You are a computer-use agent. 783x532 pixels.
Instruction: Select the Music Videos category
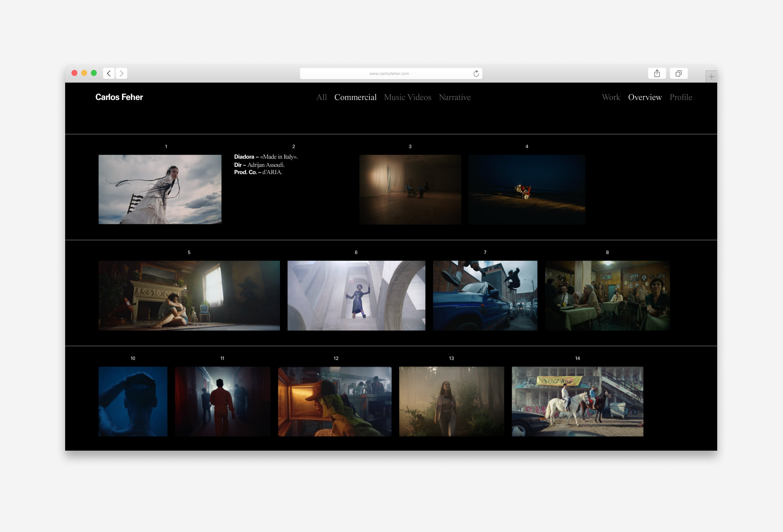pyautogui.click(x=407, y=97)
